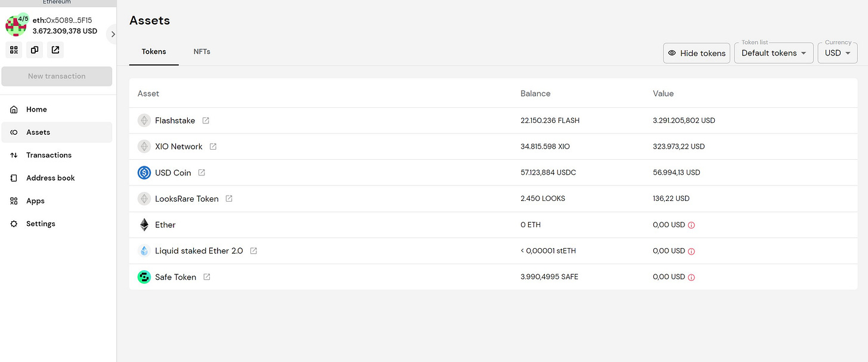Viewport: 868px width, 362px height.
Task: Click info icon beside Ether value
Action: pyautogui.click(x=692, y=225)
